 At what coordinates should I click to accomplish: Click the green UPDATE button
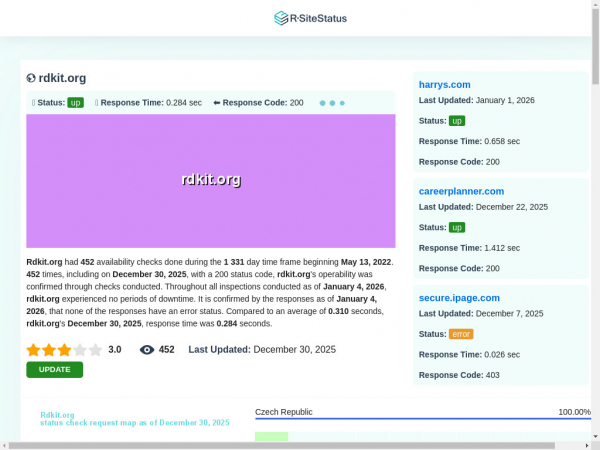click(55, 370)
